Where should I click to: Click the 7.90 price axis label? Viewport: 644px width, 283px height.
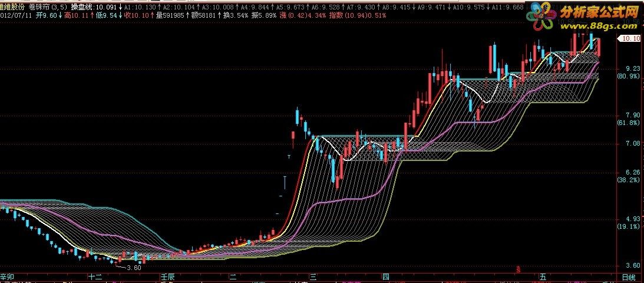pos(634,116)
